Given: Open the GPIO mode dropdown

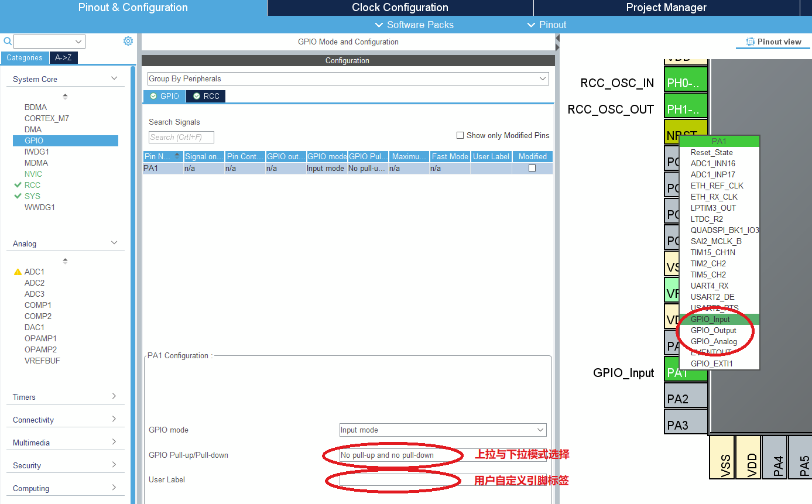Looking at the screenshot, I should [x=443, y=430].
